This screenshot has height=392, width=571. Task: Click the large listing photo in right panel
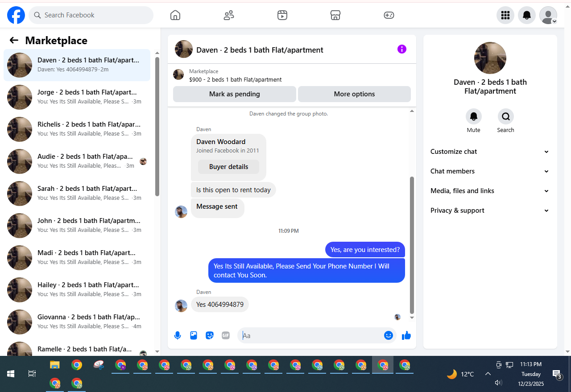pyautogui.click(x=490, y=58)
